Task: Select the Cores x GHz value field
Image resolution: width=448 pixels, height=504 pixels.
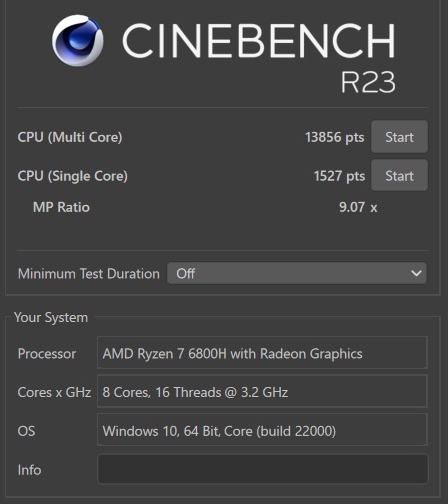Action: (x=262, y=391)
